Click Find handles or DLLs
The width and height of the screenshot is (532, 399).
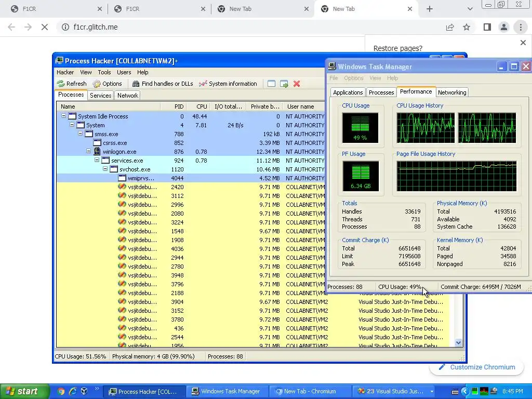[163, 84]
